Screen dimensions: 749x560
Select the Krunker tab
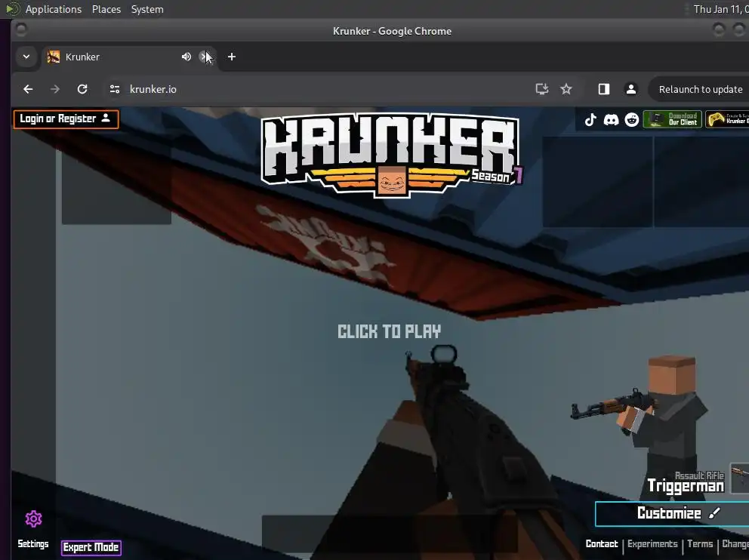click(x=129, y=57)
